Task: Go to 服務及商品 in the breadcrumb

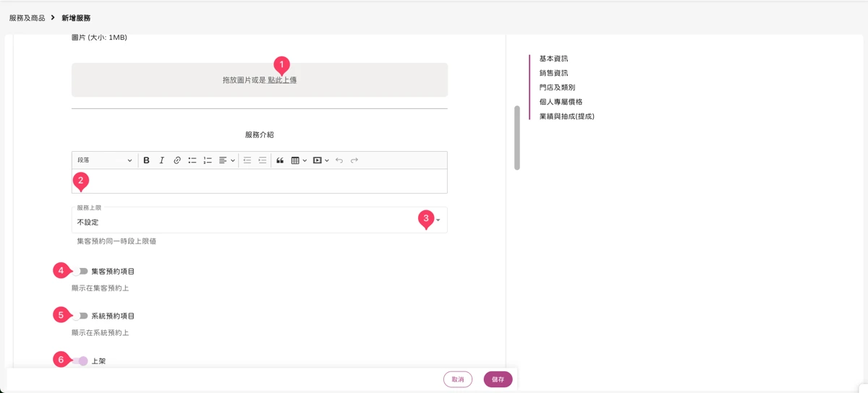Action: click(x=27, y=17)
